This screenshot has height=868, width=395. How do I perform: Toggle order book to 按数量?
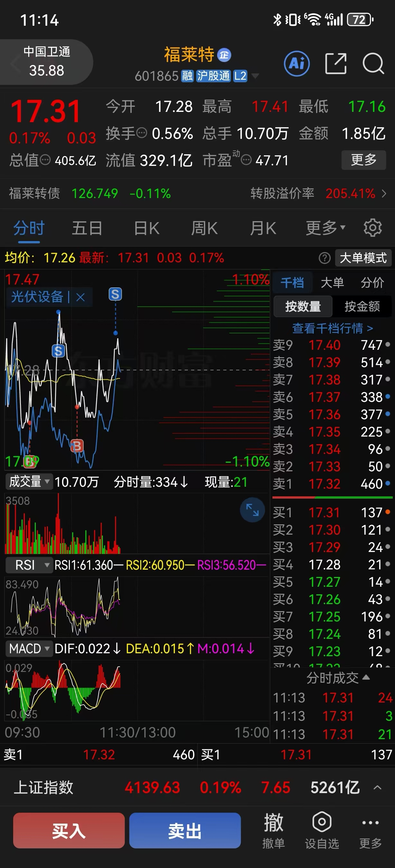tap(303, 306)
